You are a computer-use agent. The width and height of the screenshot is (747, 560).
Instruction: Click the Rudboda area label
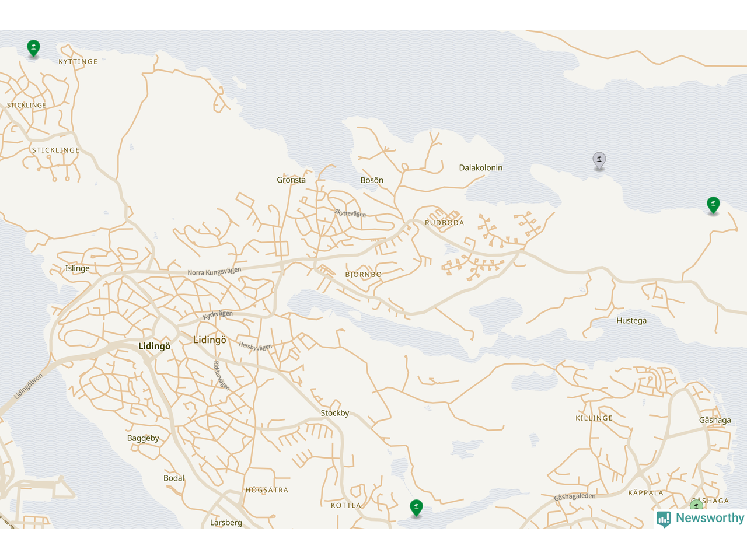pos(445,223)
